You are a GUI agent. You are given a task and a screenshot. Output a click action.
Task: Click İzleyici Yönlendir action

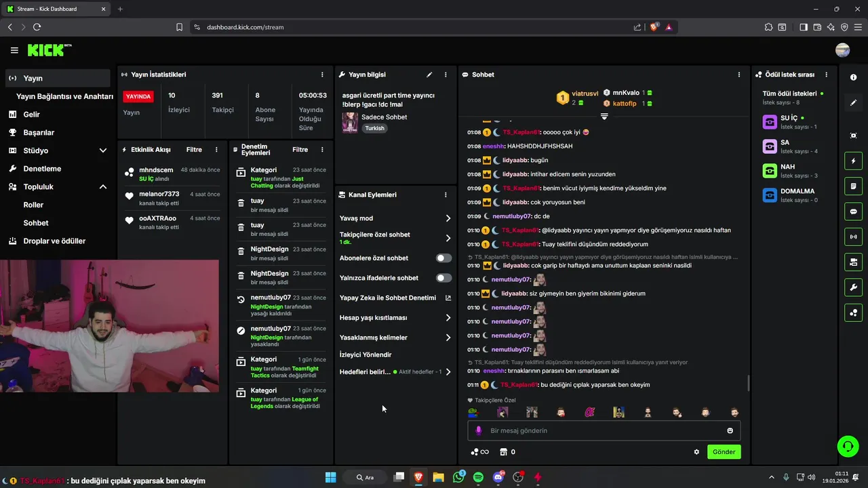tap(366, 355)
